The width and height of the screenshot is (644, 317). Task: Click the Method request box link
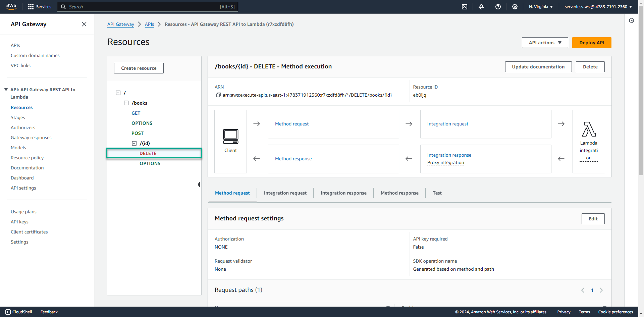coord(292,124)
